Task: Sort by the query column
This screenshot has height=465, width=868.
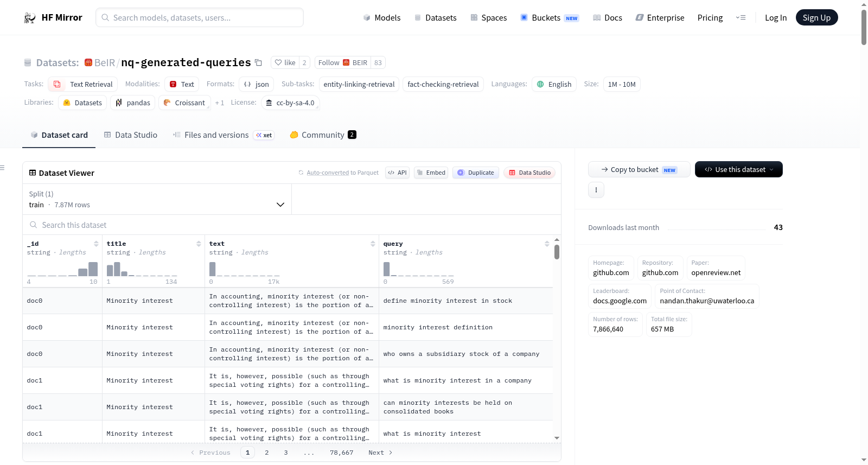Action: click(x=547, y=244)
